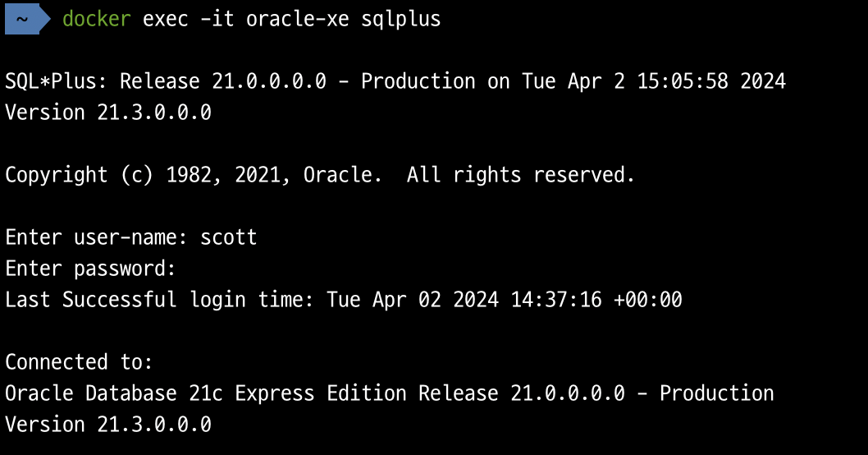Click the timestamp 15:05:58 in the header
This screenshot has height=455, width=868.
tap(683, 81)
